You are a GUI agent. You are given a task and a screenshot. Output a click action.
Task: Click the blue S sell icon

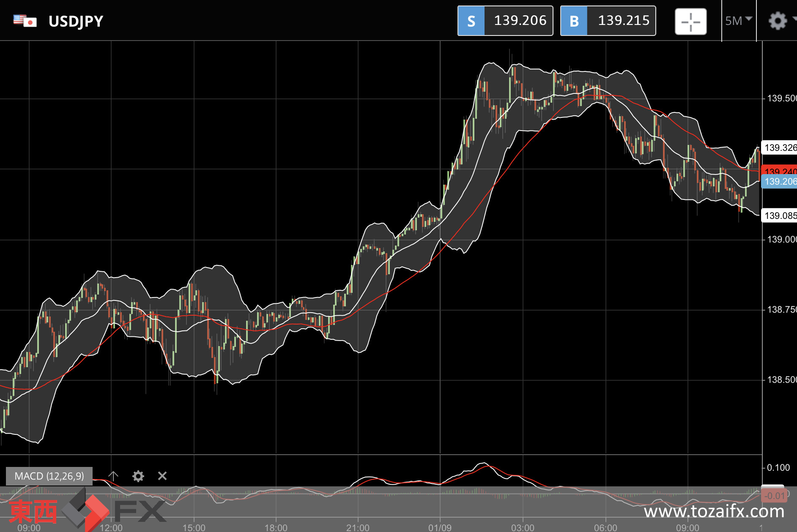click(x=471, y=21)
